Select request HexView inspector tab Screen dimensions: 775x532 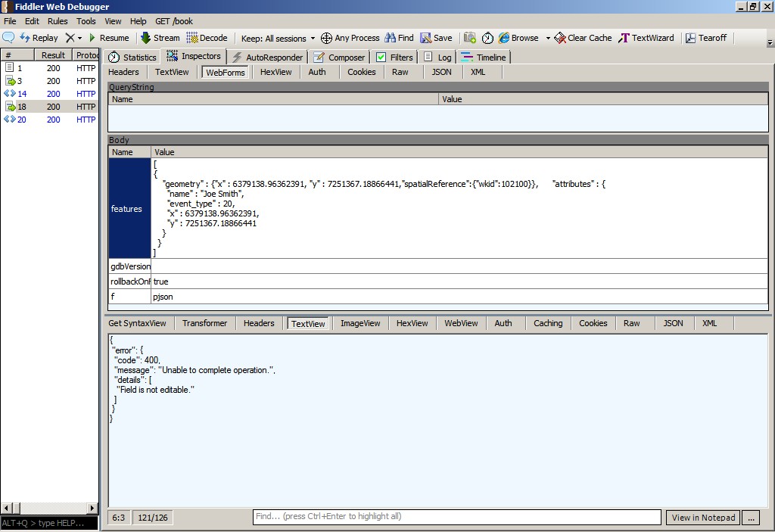coord(275,72)
